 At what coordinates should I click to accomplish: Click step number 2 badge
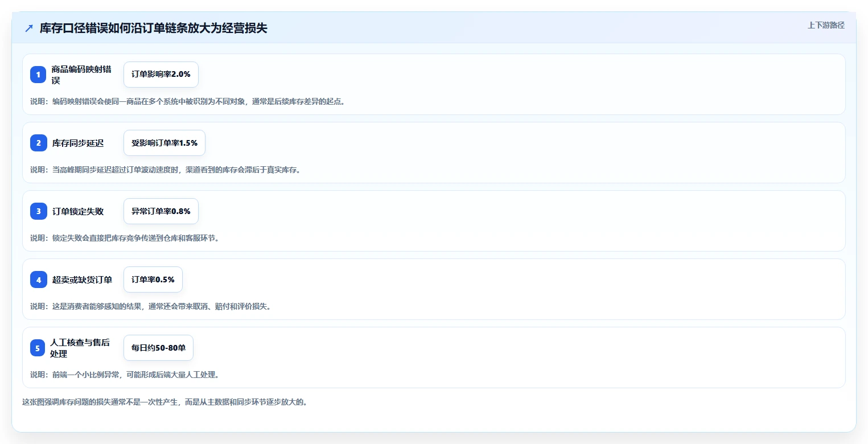pyautogui.click(x=38, y=143)
